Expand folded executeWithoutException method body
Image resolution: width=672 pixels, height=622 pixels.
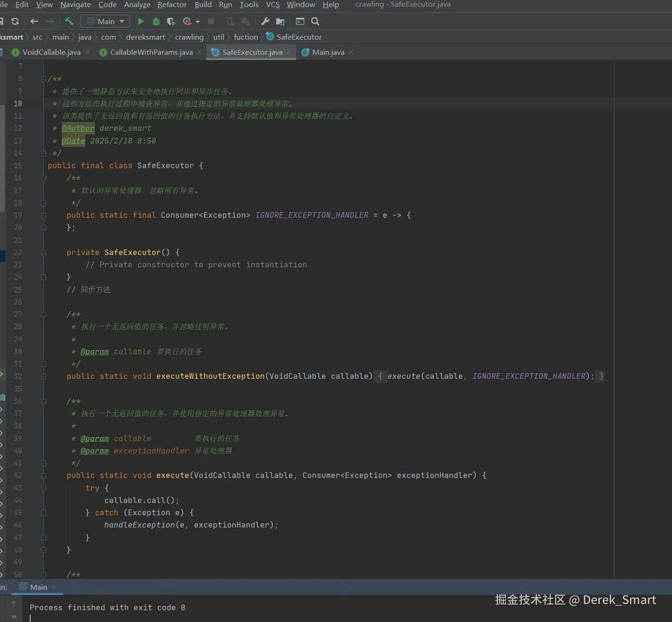tap(43, 376)
